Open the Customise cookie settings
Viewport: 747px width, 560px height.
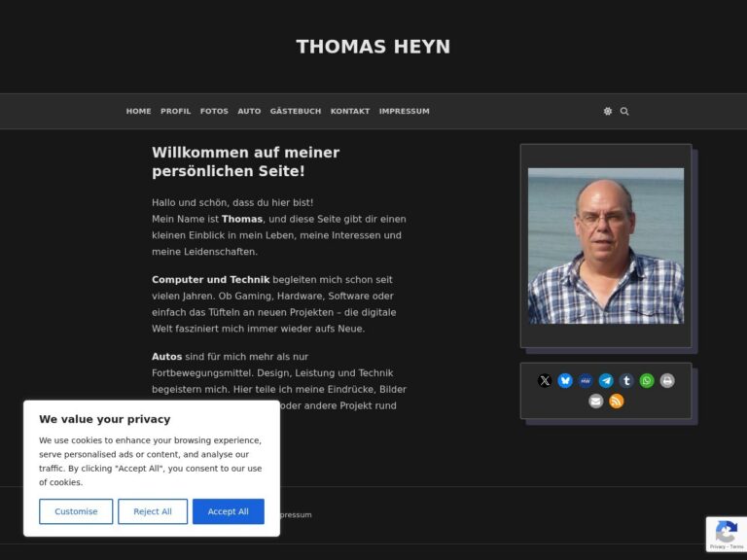tap(76, 511)
